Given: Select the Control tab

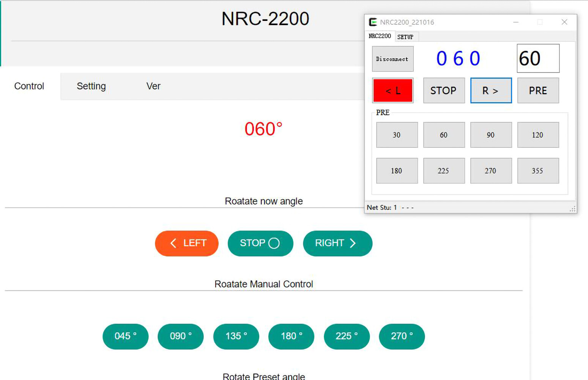Looking at the screenshot, I should (28, 86).
